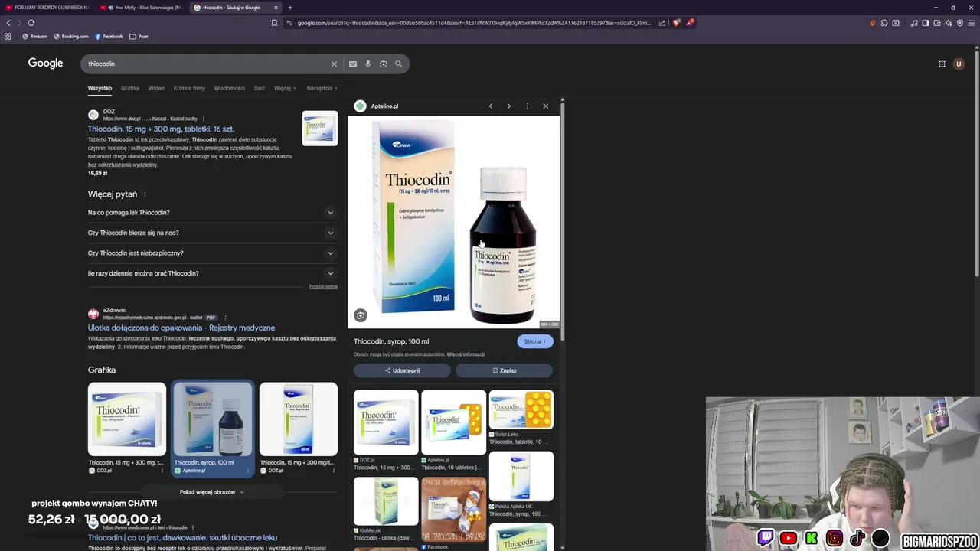Open the Amazon bookmark

point(34,36)
